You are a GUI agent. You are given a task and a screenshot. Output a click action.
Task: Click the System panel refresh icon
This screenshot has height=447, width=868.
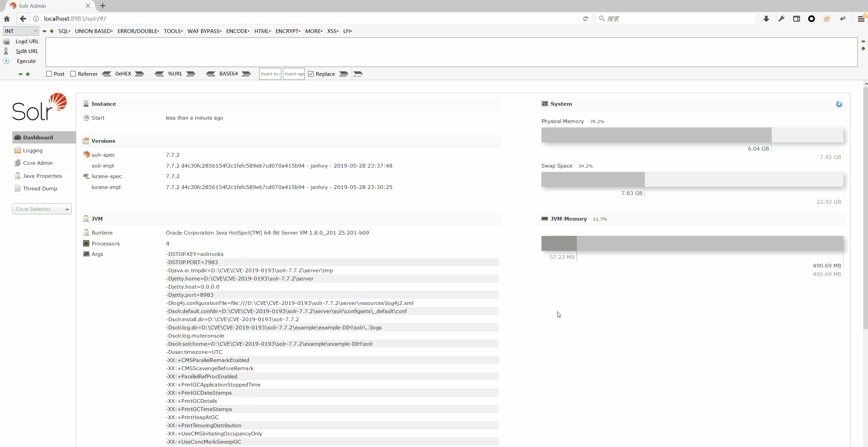tap(839, 104)
